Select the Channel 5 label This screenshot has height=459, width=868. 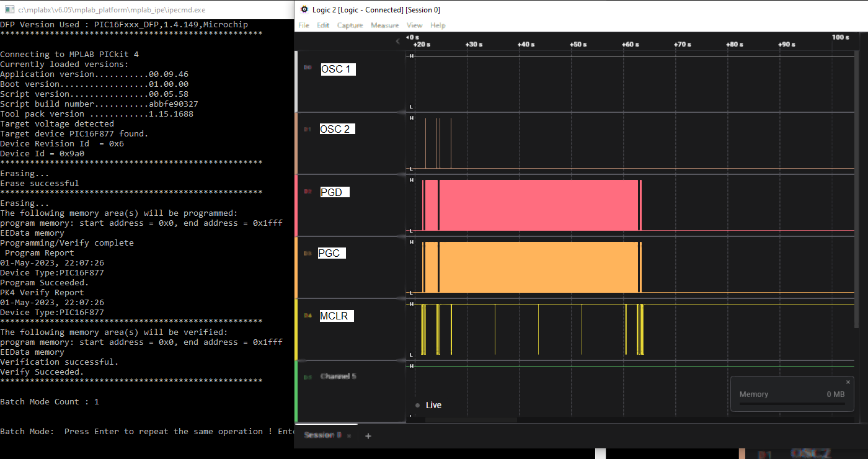click(338, 377)
